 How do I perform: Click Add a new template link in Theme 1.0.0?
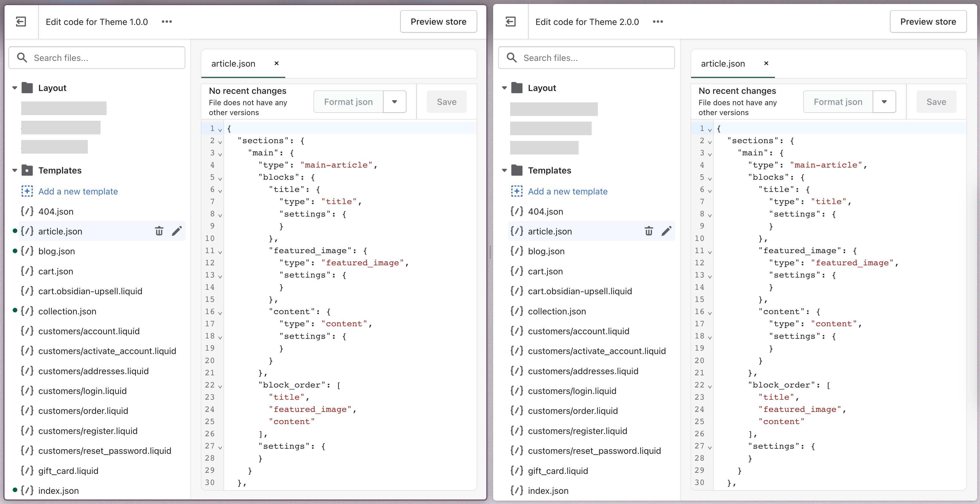[x=78, y=191]
